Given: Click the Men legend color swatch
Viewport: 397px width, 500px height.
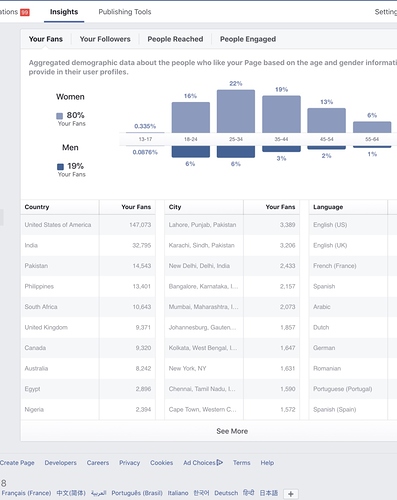Looking at the screenshot, I should pos(60,167).
